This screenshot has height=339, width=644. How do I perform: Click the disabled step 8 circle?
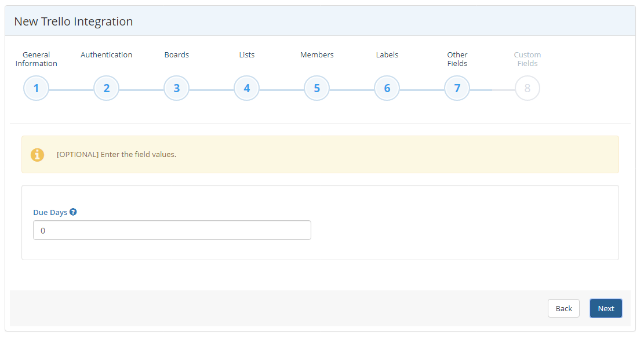click(527, 88)
